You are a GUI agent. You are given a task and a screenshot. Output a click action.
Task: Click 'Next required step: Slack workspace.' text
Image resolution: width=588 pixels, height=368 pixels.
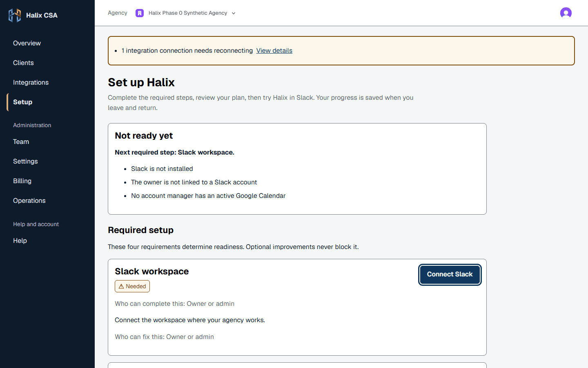point(174,152)
